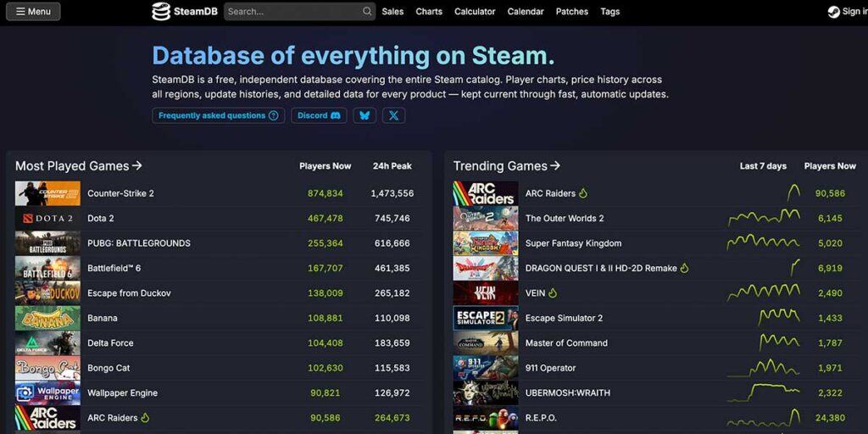Open the Super Fantasy Kingdom title link
The image size is (868, 434).
click(574, 243)
